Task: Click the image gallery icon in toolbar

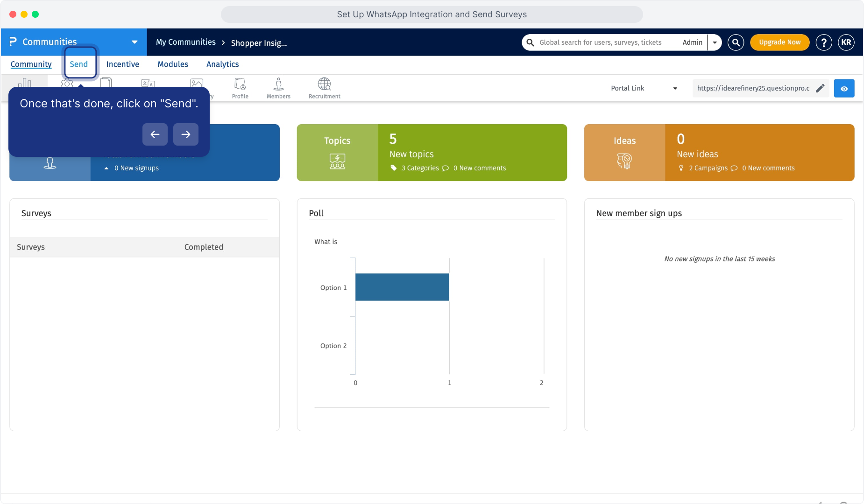Action: tap(197, 83)
